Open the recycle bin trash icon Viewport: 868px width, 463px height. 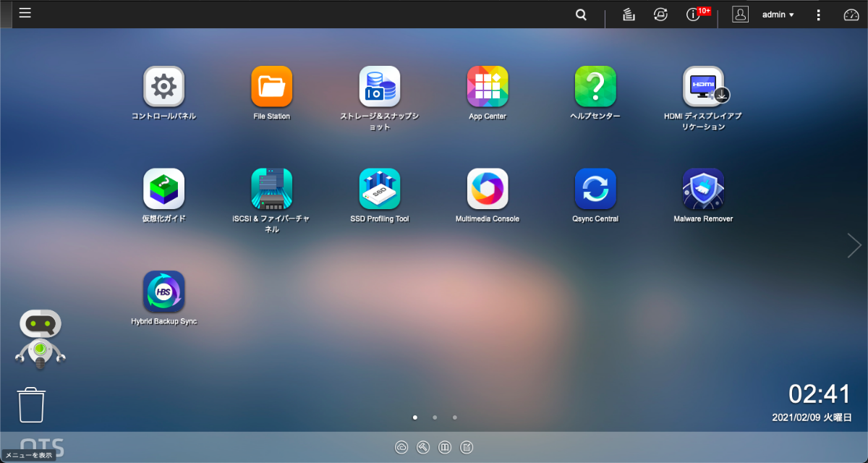point(31,404)
